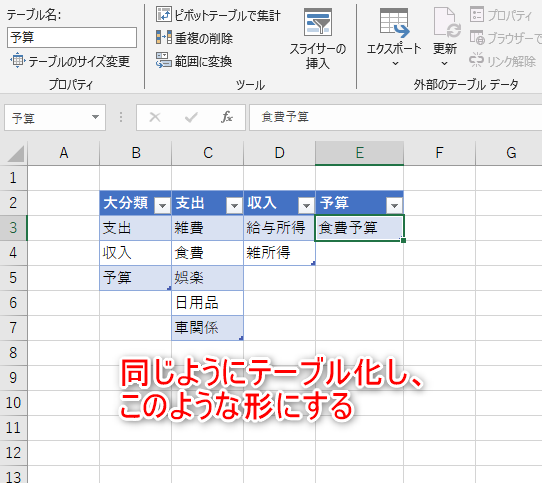Click the cell containing 車関係

pyautogui.click(x=207, y=328)
